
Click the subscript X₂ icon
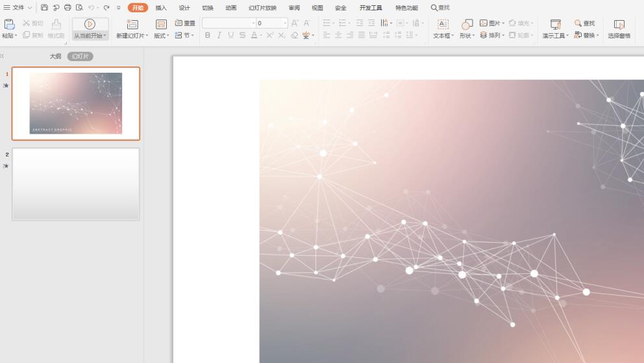pyautogui.click(x=281, y=35)
